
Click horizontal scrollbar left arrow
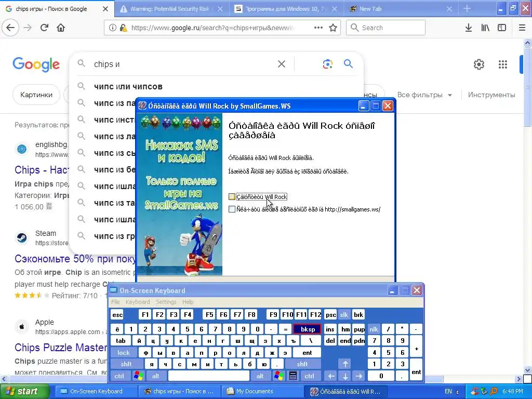coord(4,379)
